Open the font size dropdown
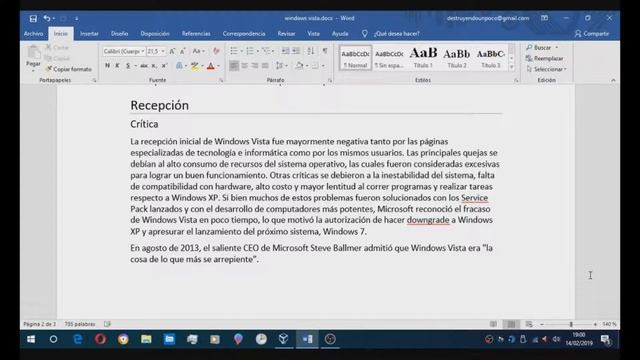Image resolution: width=640 pixels, height=360 pixels. coord(163,51)
